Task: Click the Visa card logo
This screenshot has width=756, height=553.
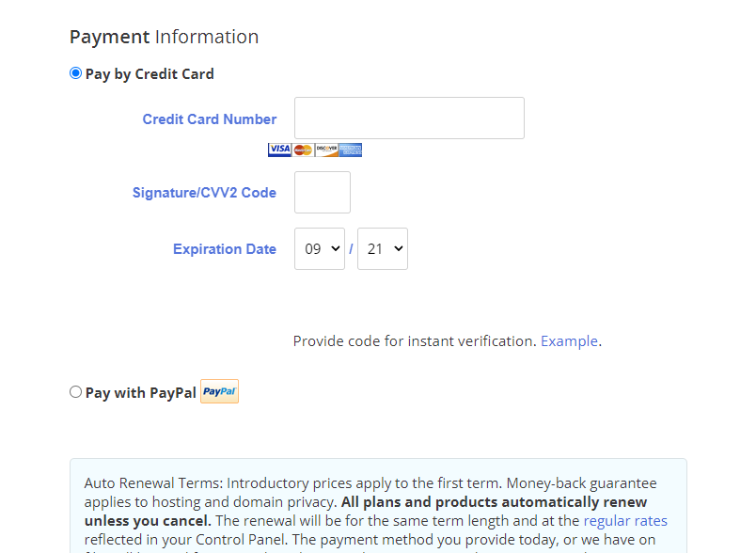Action: (279, 150)
